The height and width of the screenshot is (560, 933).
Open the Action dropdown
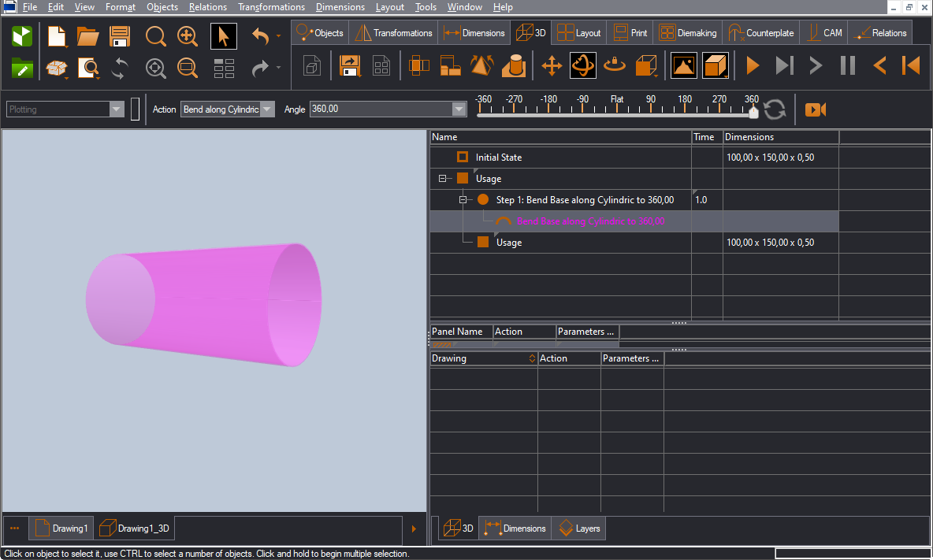267,109
